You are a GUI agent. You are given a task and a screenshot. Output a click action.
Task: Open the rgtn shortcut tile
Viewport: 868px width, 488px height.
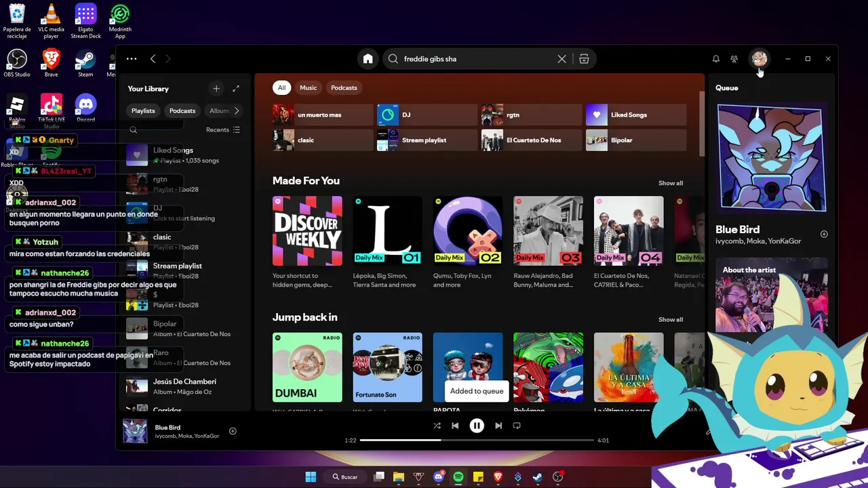[x=532, y=115]
